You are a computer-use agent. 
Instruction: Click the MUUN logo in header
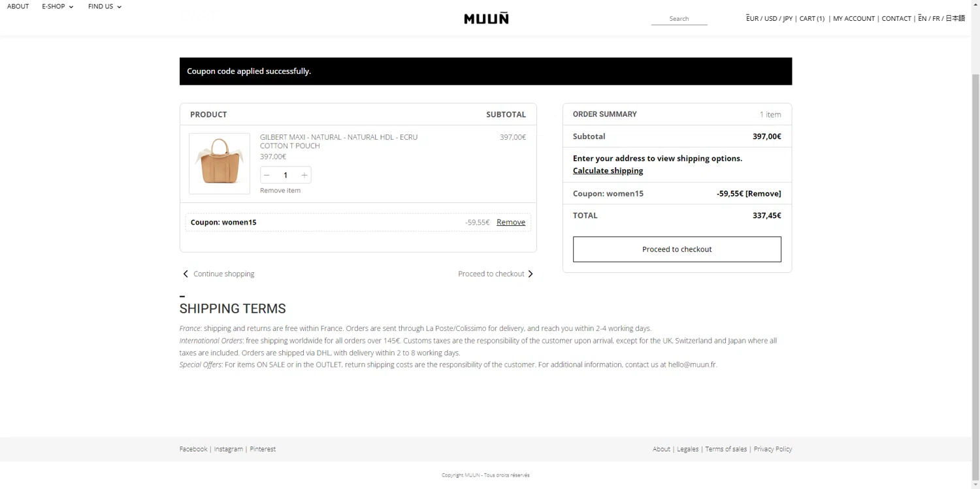pyautogui.click(x=486, y=18)
